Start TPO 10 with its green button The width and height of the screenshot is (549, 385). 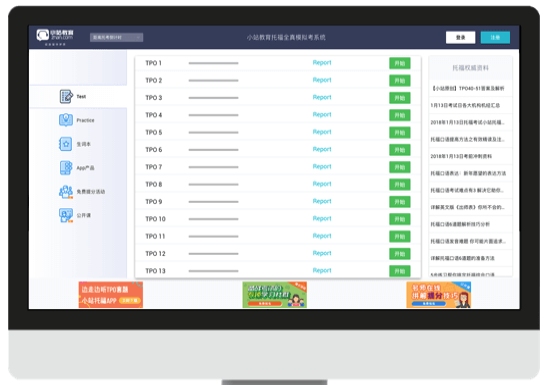click(x=400, y=219)
